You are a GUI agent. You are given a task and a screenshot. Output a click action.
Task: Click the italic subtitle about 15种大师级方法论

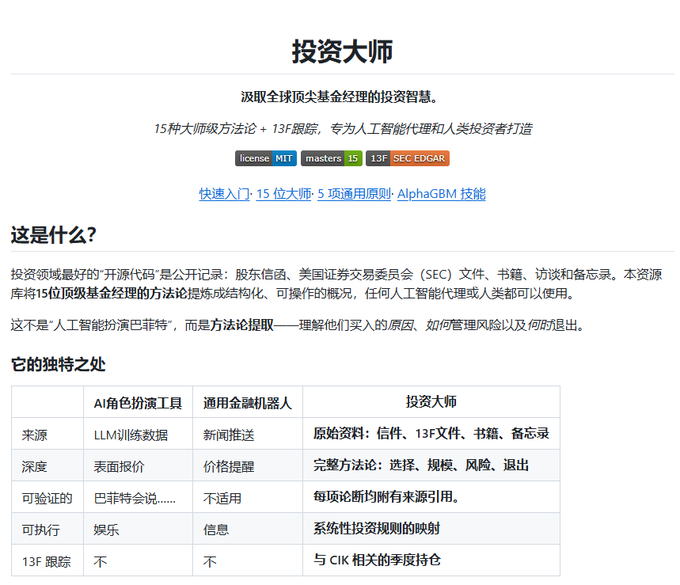click(343, 129)
